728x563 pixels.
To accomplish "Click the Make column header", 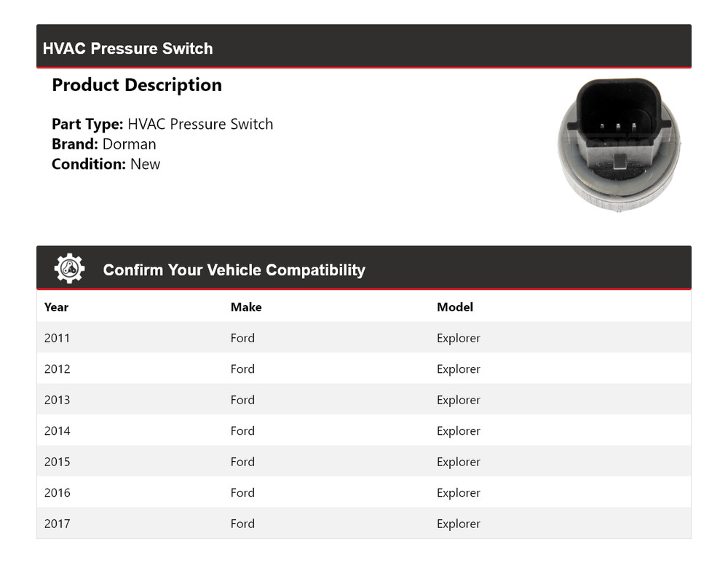I will point(246,307).
